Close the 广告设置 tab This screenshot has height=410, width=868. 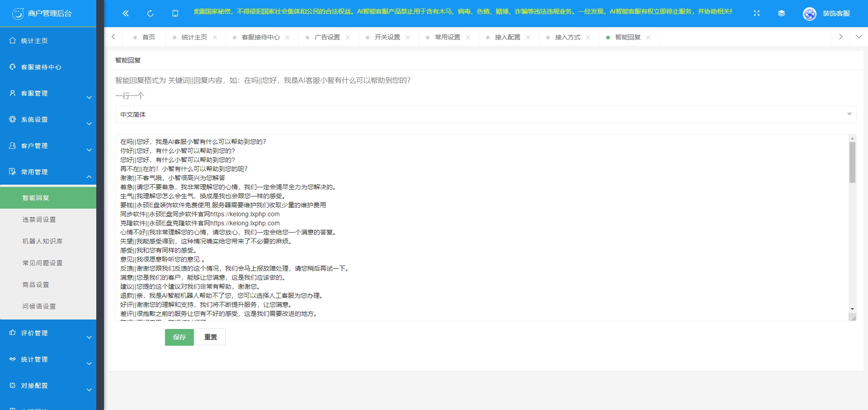(x=348, y=38)
